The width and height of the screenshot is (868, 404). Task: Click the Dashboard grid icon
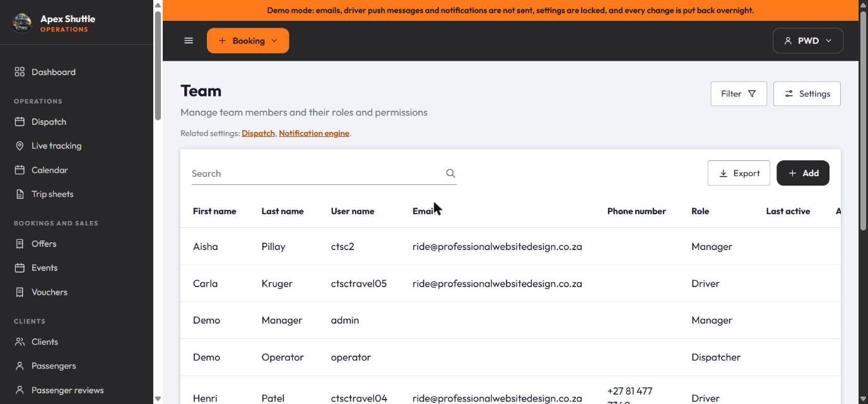[x=20, y=72]
